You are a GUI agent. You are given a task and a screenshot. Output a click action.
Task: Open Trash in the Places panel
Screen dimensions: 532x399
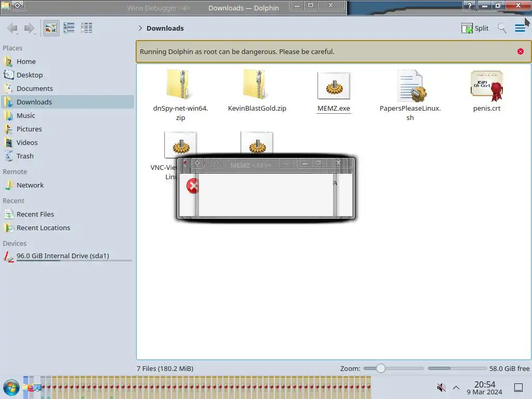(x=67, y=156)
